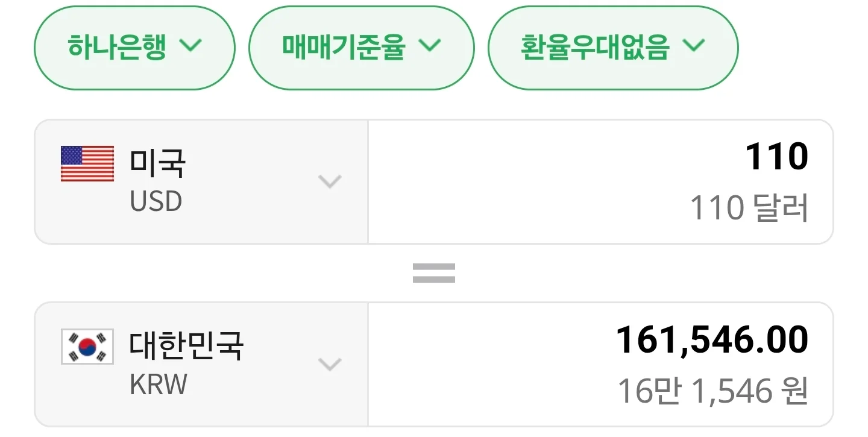Click empty space in the KRW selector panel
868x437 pixels.
[271, 404]
